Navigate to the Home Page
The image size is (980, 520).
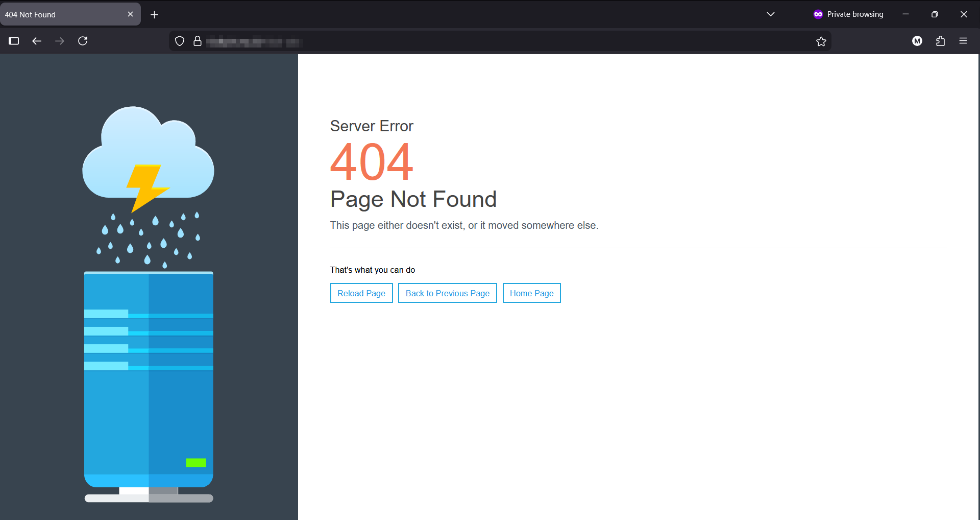click(x=531, y=293)
